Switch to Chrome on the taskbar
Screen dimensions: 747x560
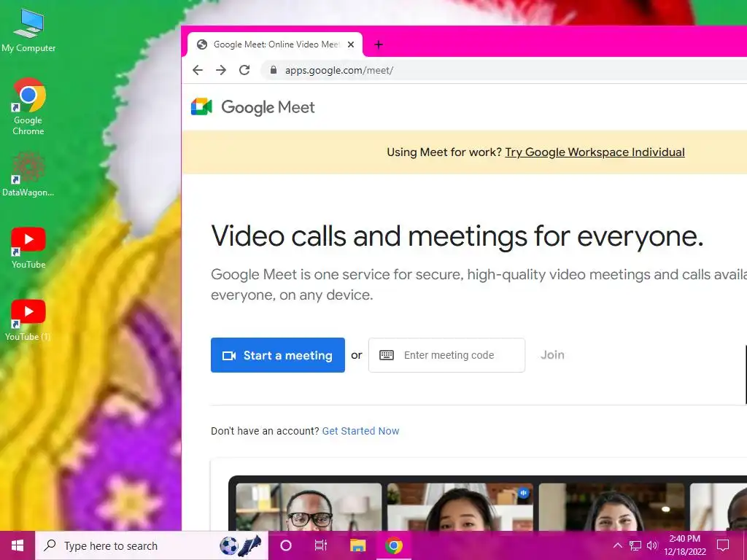pyautogui.click(x=393, y=545)
